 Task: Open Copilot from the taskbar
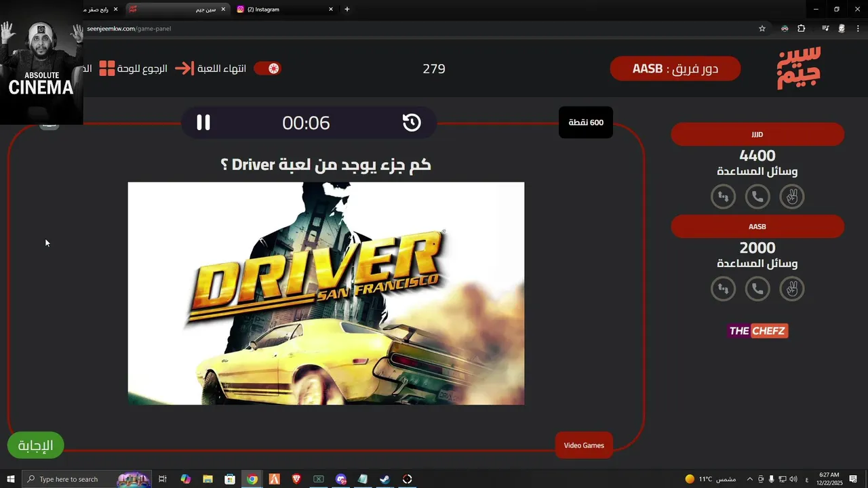186,479
